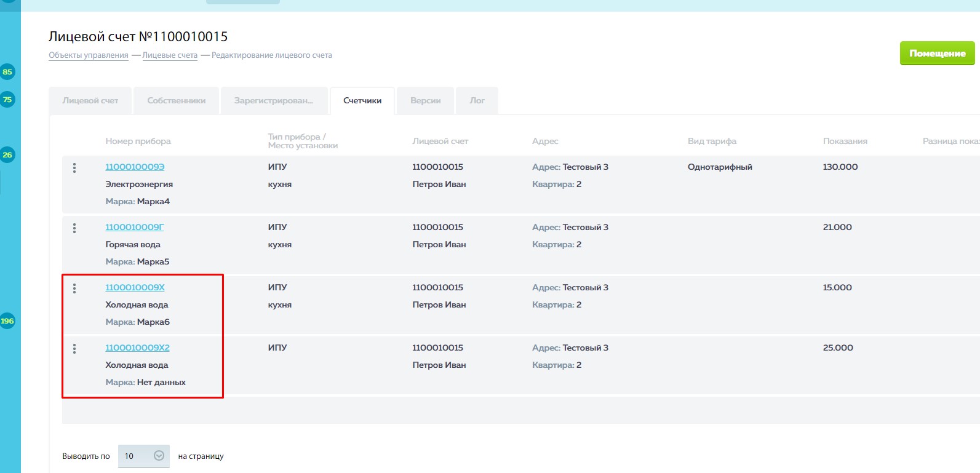Image resolution: width=980 pixels, height=473 pixels.
Task: Open kebab menu for meter 1100010009Э
Action: click(x=74, y=168)
